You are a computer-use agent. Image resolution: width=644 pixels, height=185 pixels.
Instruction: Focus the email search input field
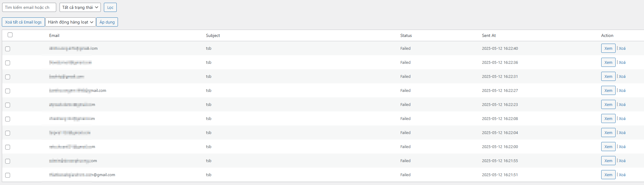(29, 7)
